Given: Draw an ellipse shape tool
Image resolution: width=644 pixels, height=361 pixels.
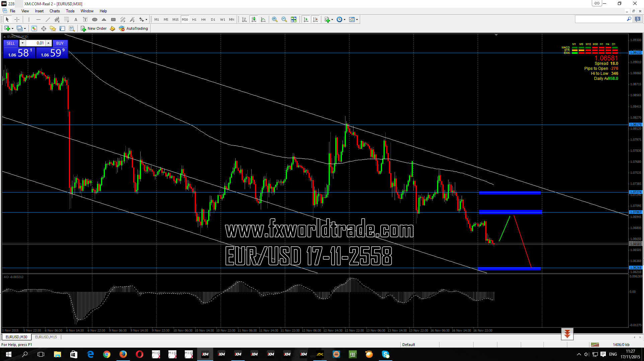Looking at the screenshot, I should (x=95, y=19).
